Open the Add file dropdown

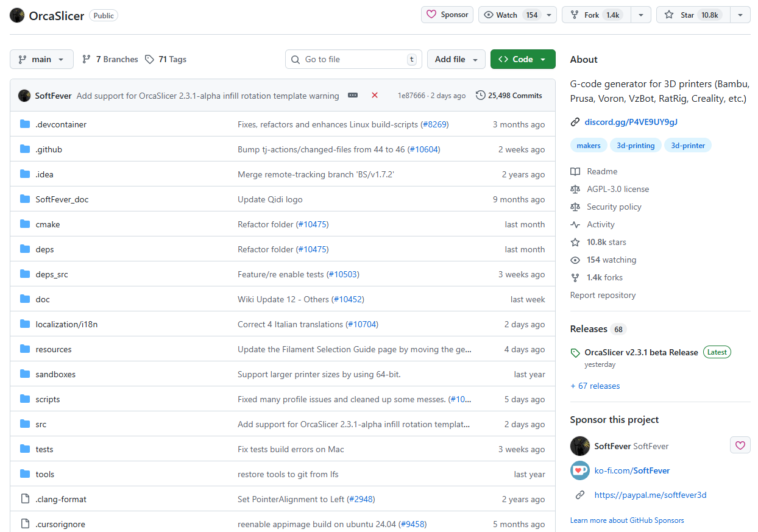pos(456,59)
